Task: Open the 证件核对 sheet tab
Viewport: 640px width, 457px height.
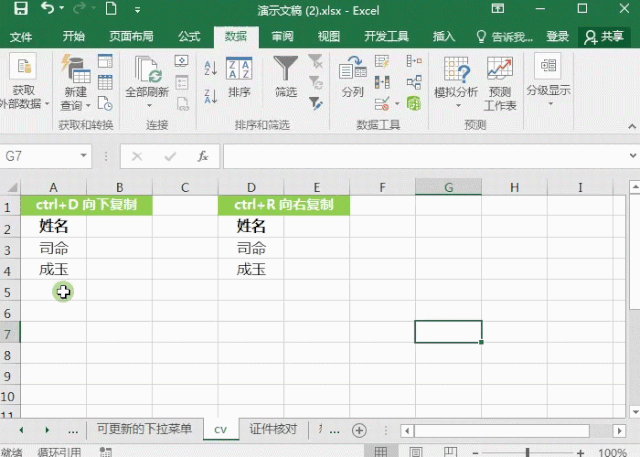Action: coord(273,429)
